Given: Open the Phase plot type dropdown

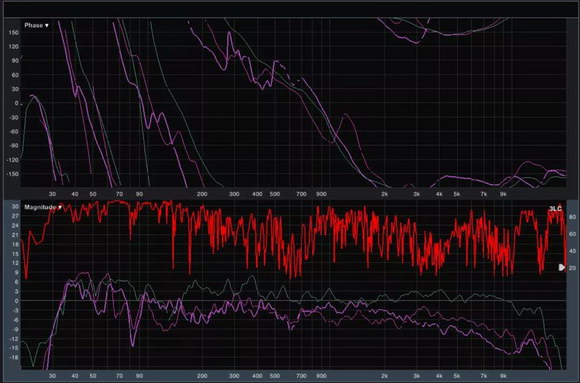Looking at the screenshot, I should click(36, 25).
